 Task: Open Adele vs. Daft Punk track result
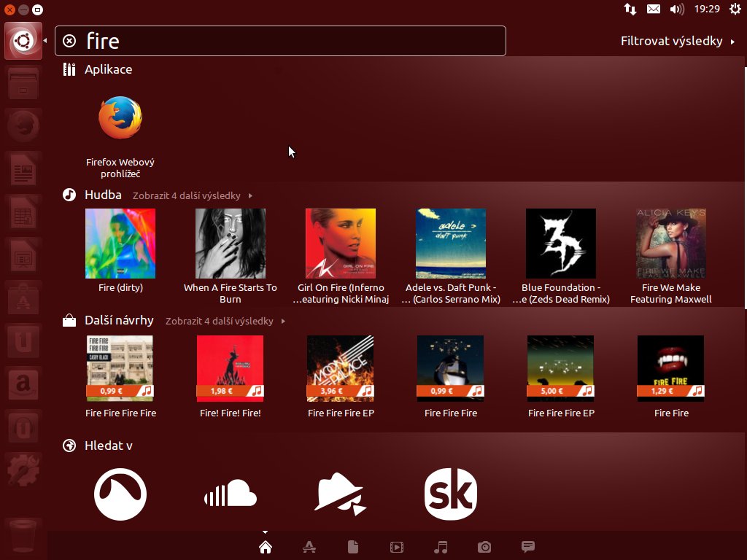[451, 256]
